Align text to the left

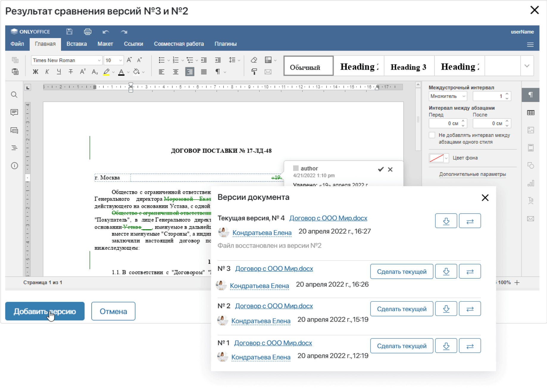pyautogui.click(x=162, y=72)
